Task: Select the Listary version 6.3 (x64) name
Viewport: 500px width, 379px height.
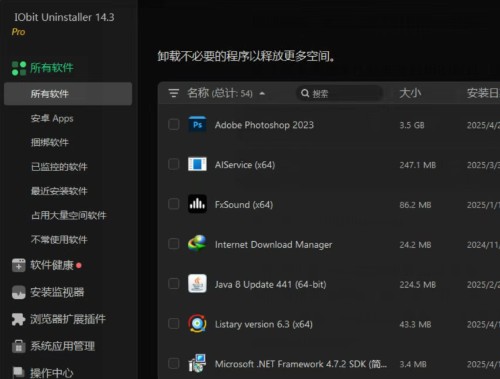Action: pos(264,324)
